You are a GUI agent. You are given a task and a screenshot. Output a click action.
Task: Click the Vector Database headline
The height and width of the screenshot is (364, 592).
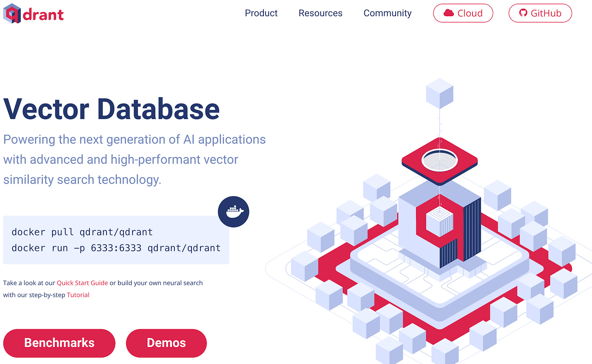click(111, 108)
